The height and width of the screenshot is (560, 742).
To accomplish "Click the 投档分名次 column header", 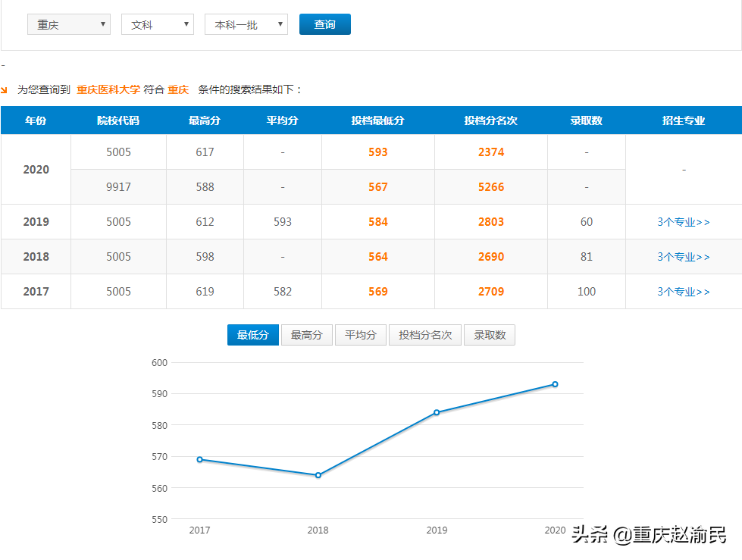I will (490, 120).
